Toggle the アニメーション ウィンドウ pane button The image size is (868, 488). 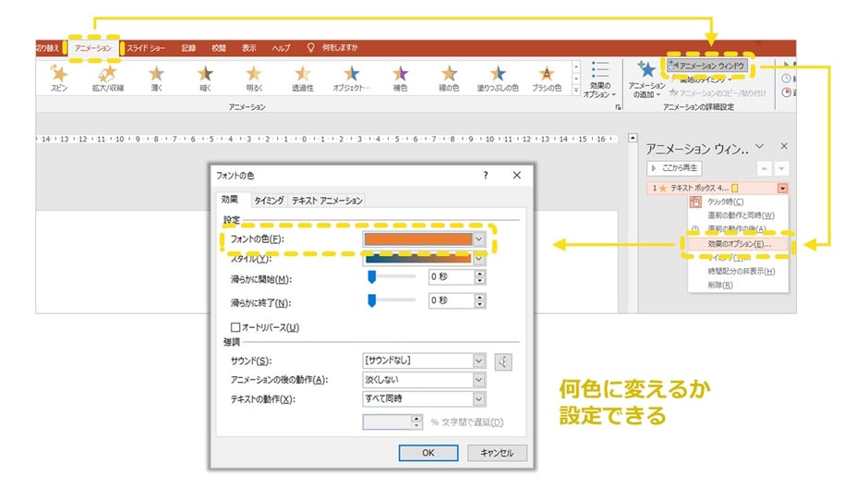click(x=707, y=66)
